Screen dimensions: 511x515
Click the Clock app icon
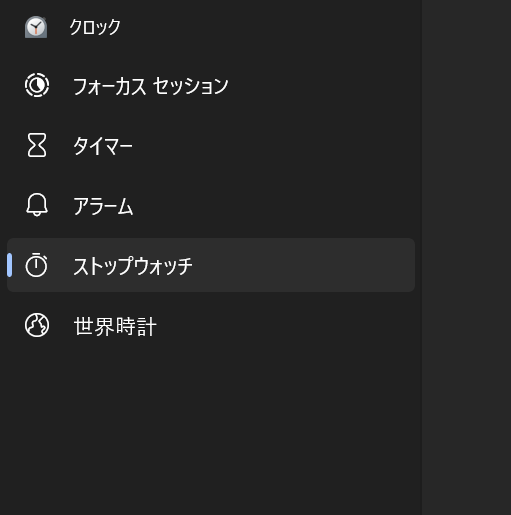coord(36,27)
